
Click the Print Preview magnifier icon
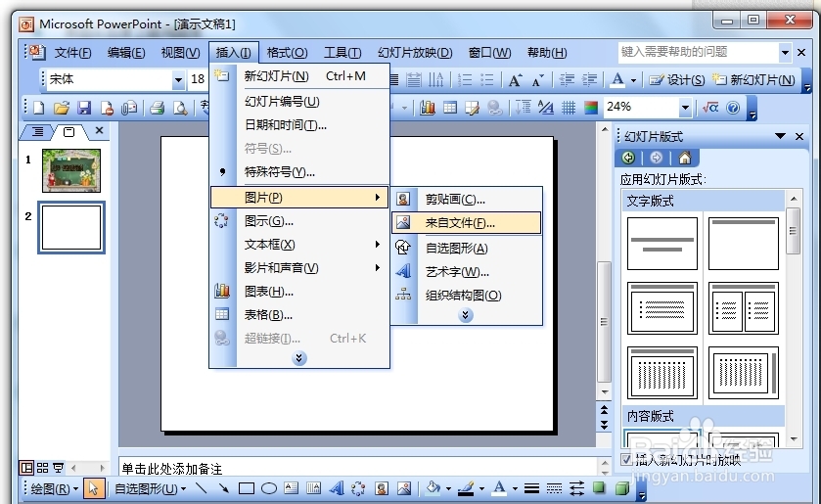click(x=181, y=108)
